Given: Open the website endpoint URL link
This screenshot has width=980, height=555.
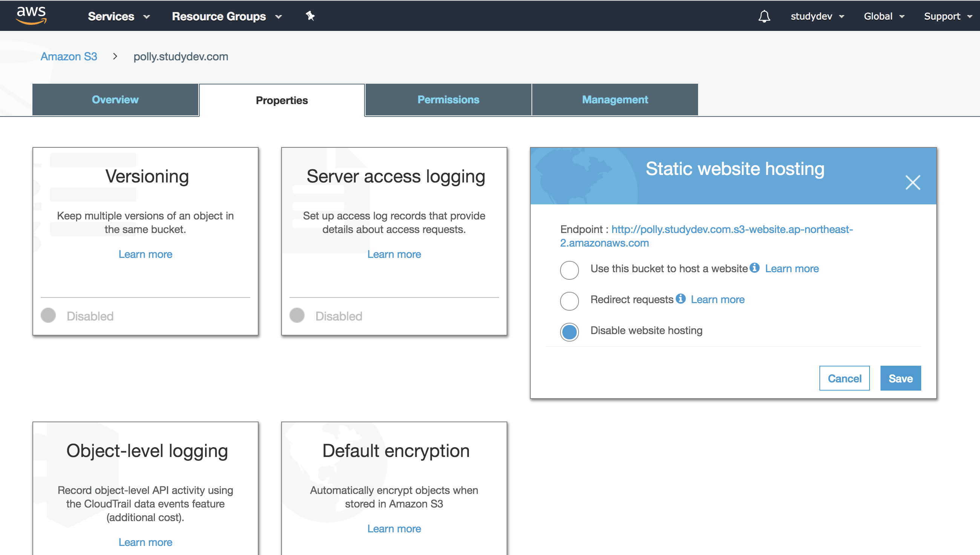Looking at the screenshot, I should coord(706,236).
